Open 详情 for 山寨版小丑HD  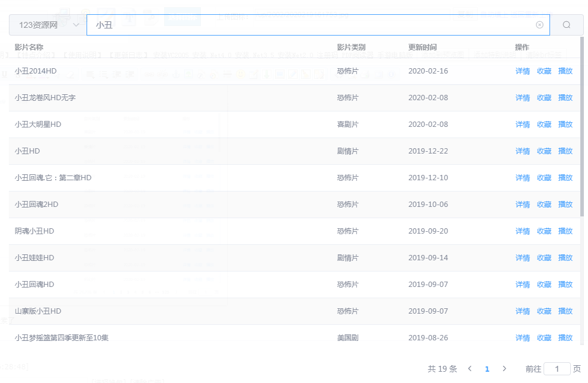(522, 311)
